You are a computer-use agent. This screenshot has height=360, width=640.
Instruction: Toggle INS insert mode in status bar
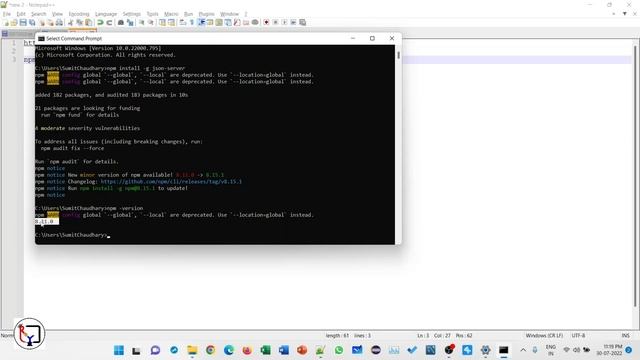pos(625,336)
